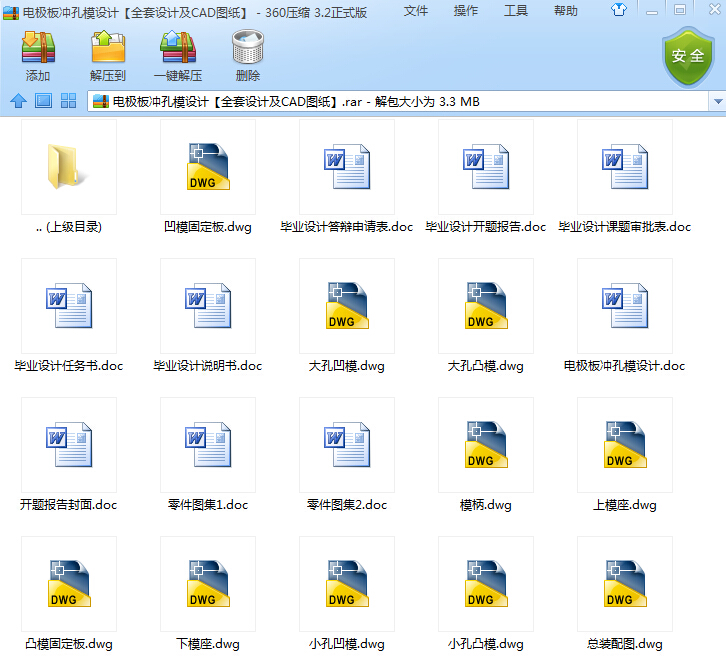Click the 删除 (Delete) trash icon

click(x=248, y=47)
